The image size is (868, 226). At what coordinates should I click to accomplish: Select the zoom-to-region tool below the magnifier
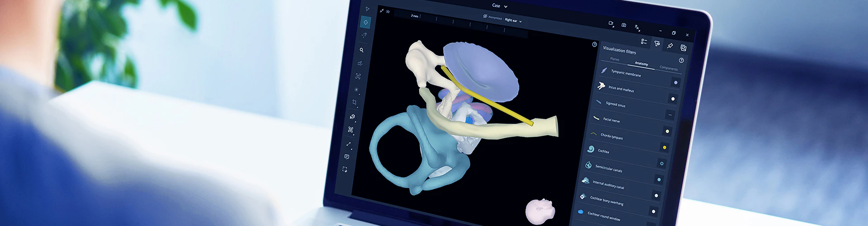pyautogui.click(x=360, y=63)
